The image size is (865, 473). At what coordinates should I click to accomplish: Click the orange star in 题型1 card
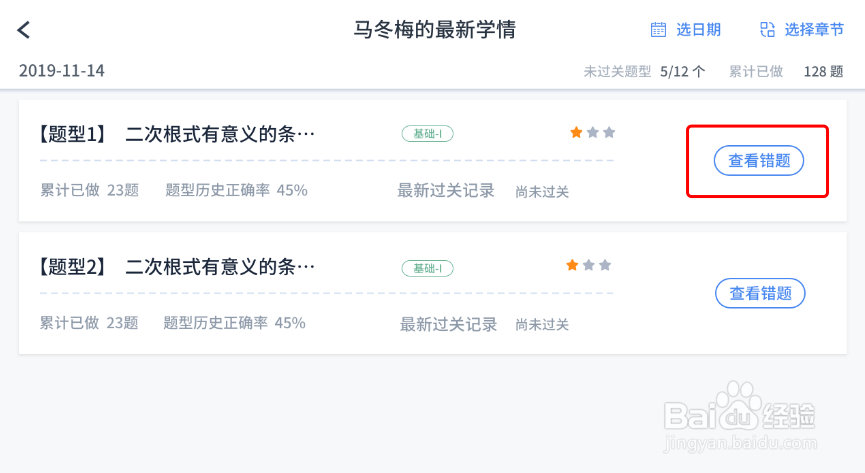click(x=576, y=132)
